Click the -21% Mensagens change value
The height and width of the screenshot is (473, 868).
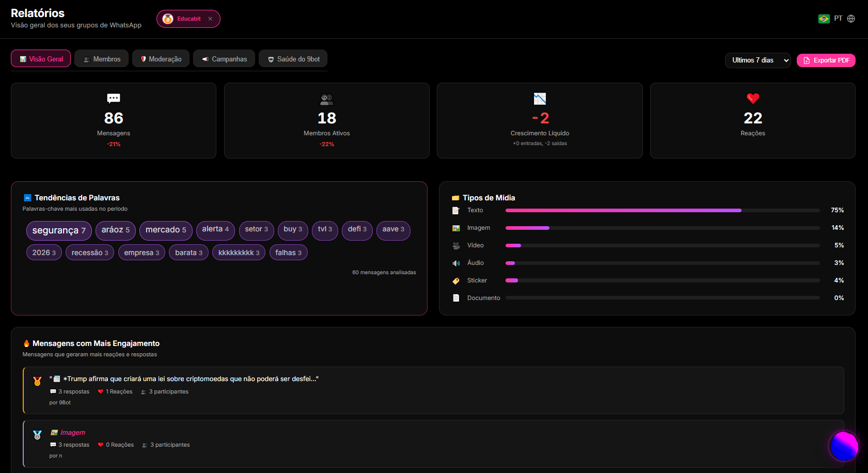(x=114, y=144)
